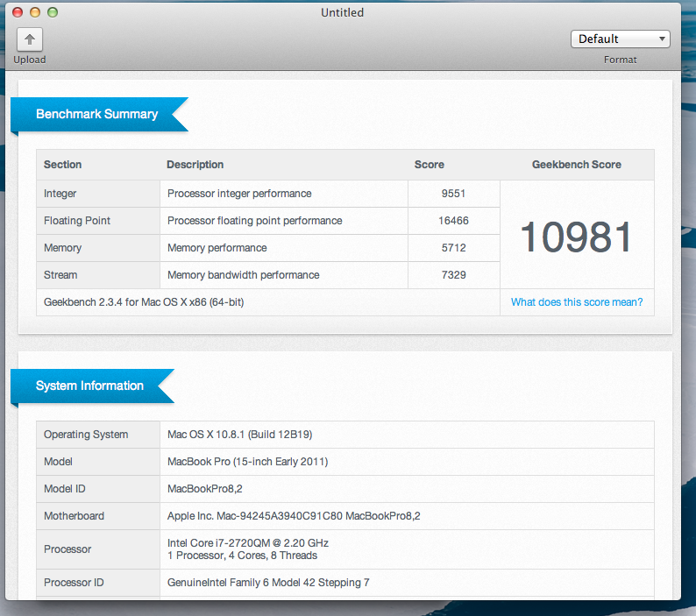Screen dimensions: 696x616
Task: Click the 'Operating System' row label
Action: (86, 435)
